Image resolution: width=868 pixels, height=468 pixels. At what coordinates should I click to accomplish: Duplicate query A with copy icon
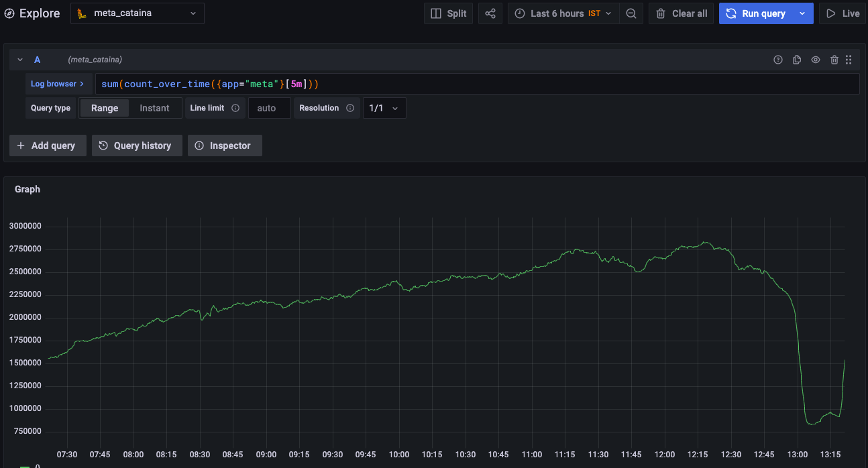(x=797, y=60)
